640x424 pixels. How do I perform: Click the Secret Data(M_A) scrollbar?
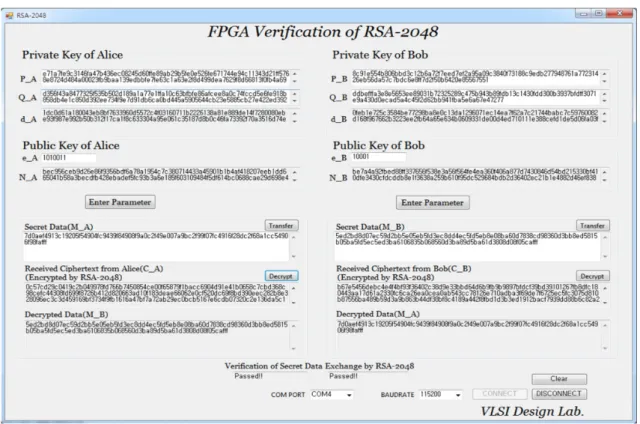click(293, 246)
